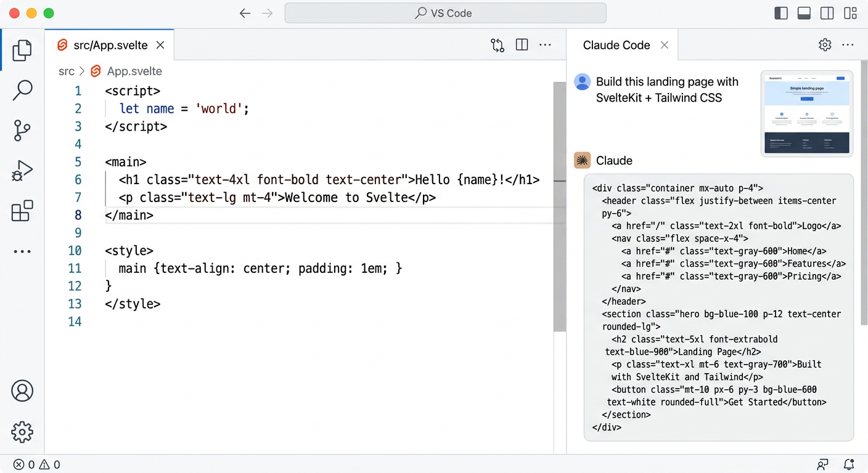Viewport: 868px width, 473px height.
Task: Toggle the primary side bar layout
Action: (x=781, y=13)
